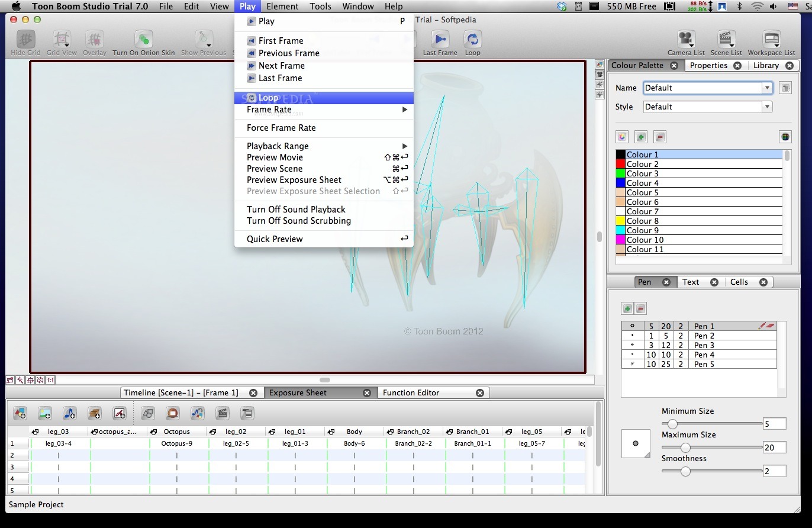Viewport: 812px width, 528px height.
Task: Select the magenta Colour 10 swatch
Action: pyautogui.click(x=621, y=240)
